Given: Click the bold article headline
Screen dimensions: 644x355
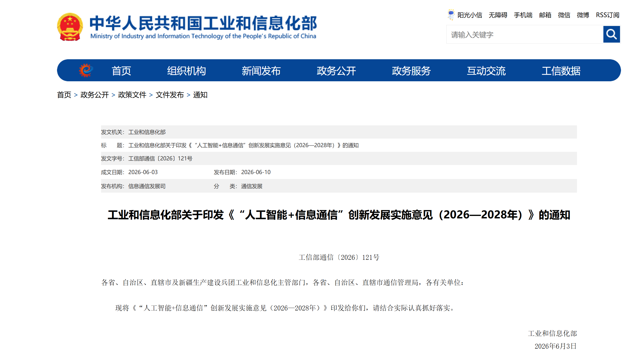Looking at the screenshot, I should click(339, 215).
